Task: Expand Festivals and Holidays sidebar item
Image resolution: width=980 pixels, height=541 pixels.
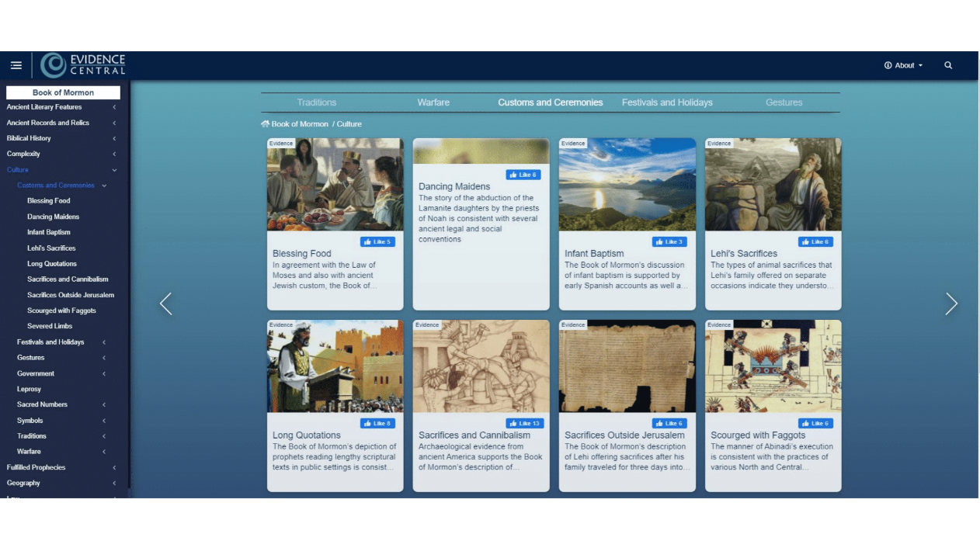Action: click(104, 342)
